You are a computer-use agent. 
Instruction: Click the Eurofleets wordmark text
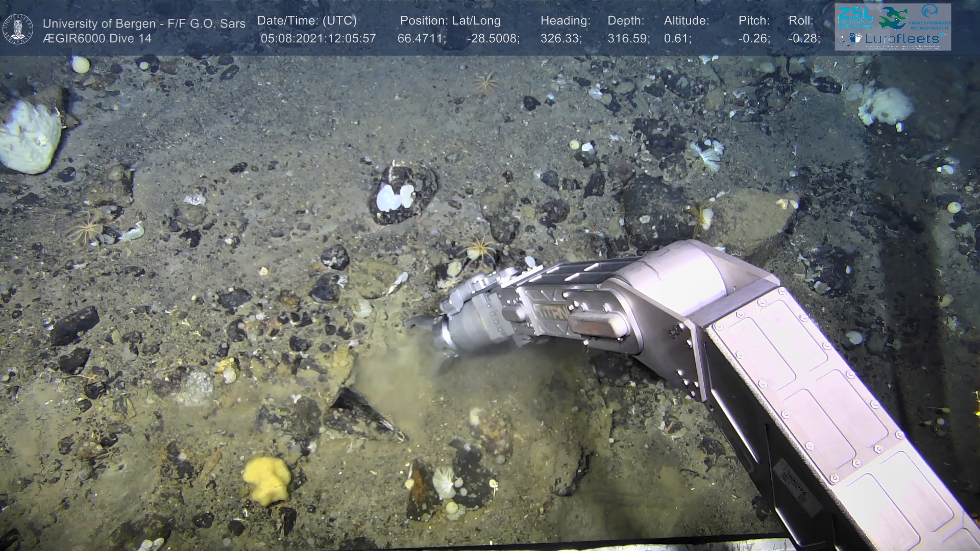click(x=902, y=38)
